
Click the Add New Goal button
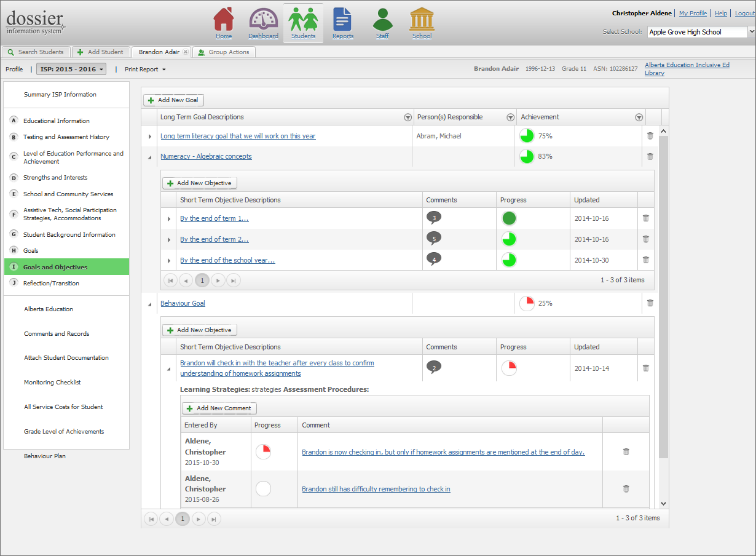173,100
